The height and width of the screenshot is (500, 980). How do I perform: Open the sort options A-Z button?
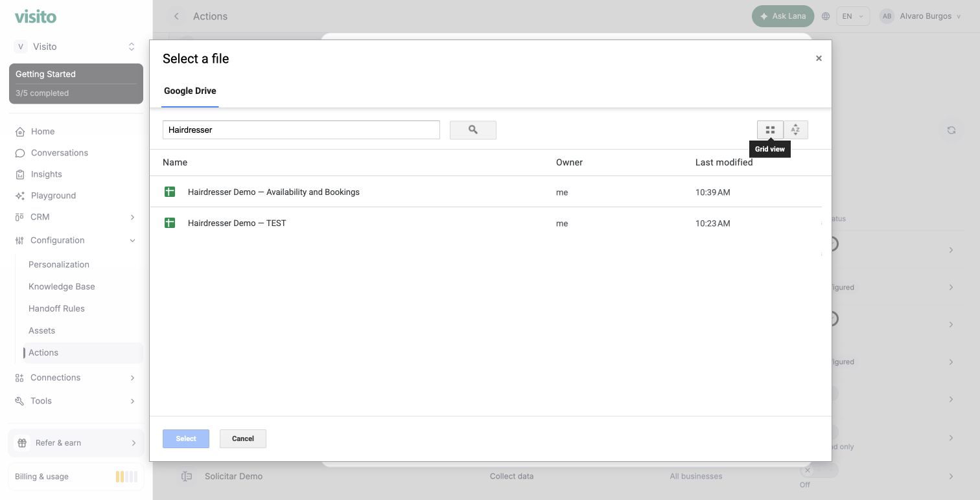(795, 130)
